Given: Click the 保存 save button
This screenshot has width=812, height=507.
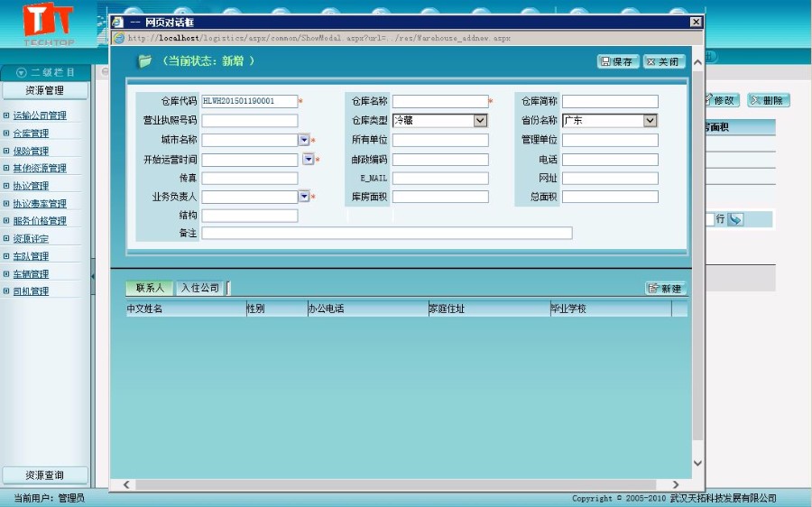Looking at the screenshot, I should pos(618,61).
